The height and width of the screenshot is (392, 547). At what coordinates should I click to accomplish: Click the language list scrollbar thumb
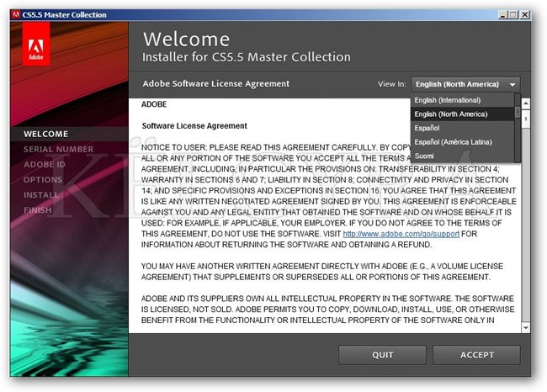[x=518, y=112]
